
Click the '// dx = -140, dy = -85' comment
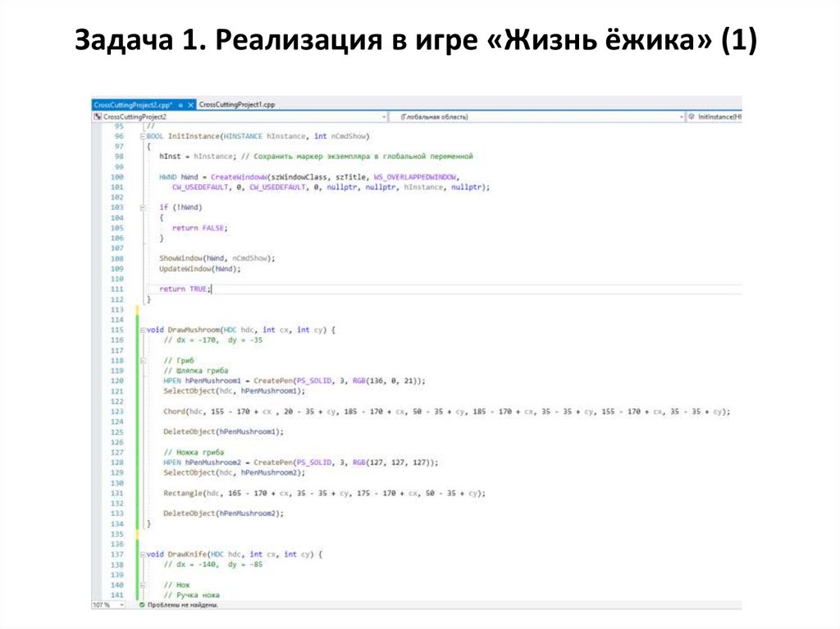point(212,565)
